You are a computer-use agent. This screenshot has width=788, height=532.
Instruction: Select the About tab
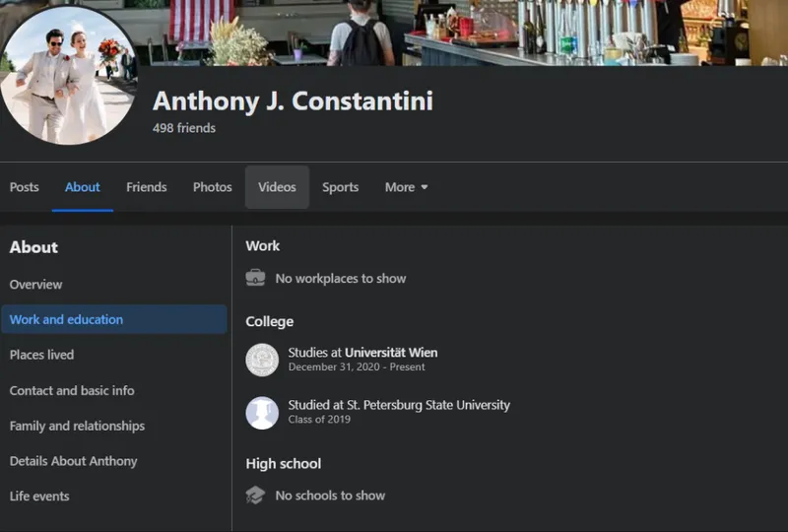click(83, 187)
